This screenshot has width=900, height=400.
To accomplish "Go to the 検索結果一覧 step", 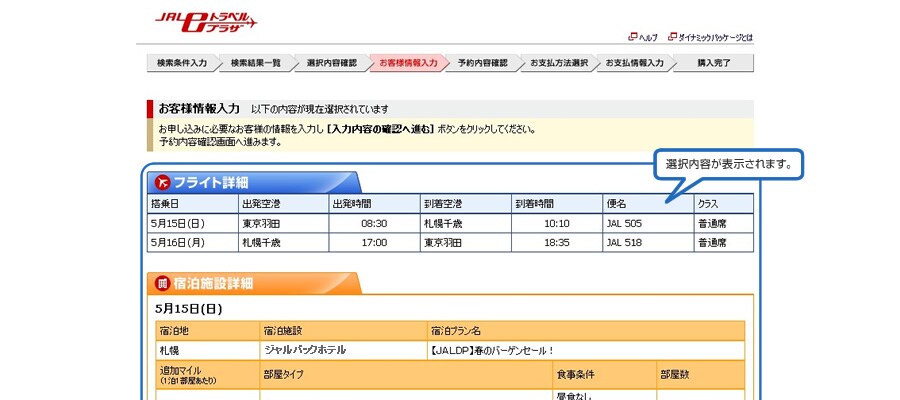I will tap(255, 63).
